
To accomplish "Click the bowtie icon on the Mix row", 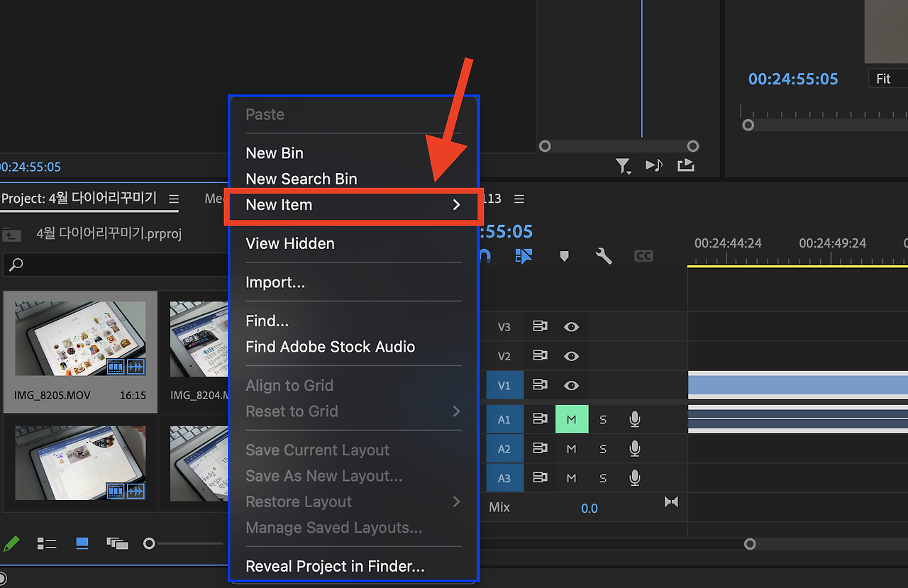I will click(671, 502).
